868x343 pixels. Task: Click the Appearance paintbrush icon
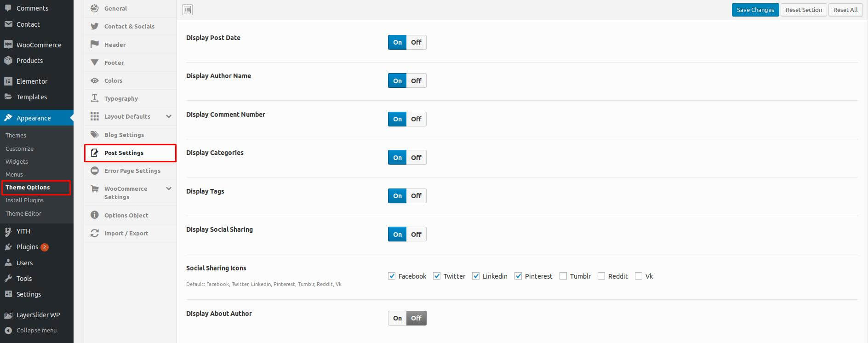8,118
